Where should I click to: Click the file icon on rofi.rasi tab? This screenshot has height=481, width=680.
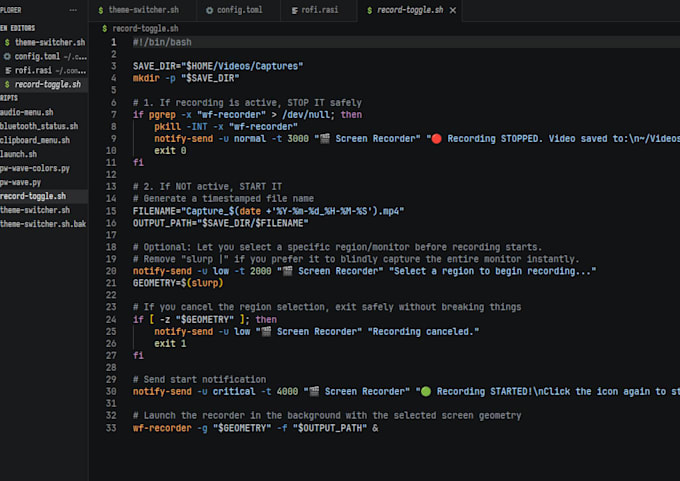pyautogui.click(x=294, y=10)
